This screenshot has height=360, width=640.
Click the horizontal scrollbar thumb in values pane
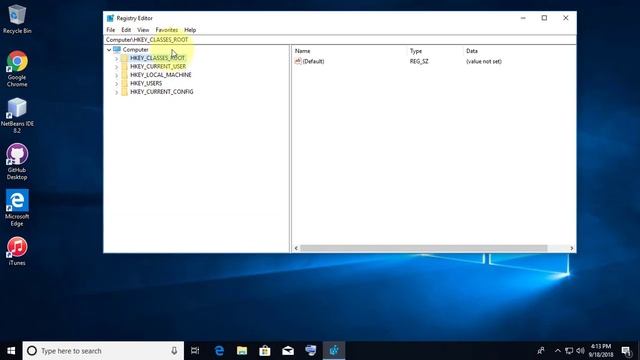tap(424, 248)
